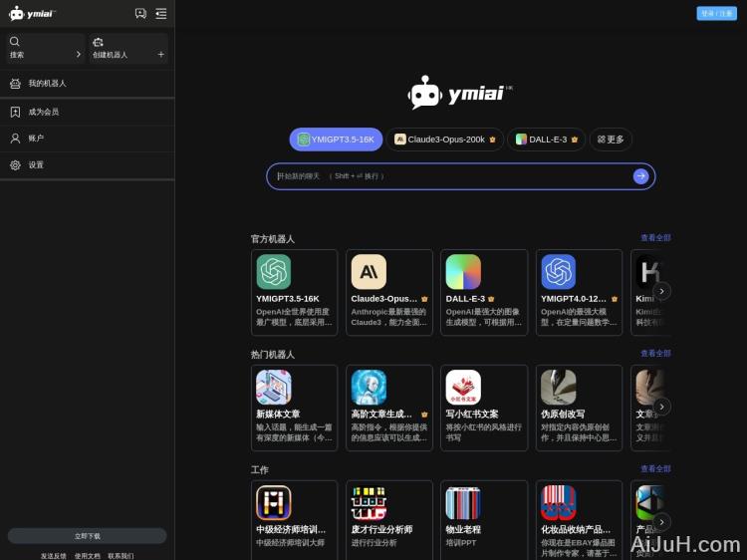Advance the 官方机器人 row with next arrow

tap(661, 291)
